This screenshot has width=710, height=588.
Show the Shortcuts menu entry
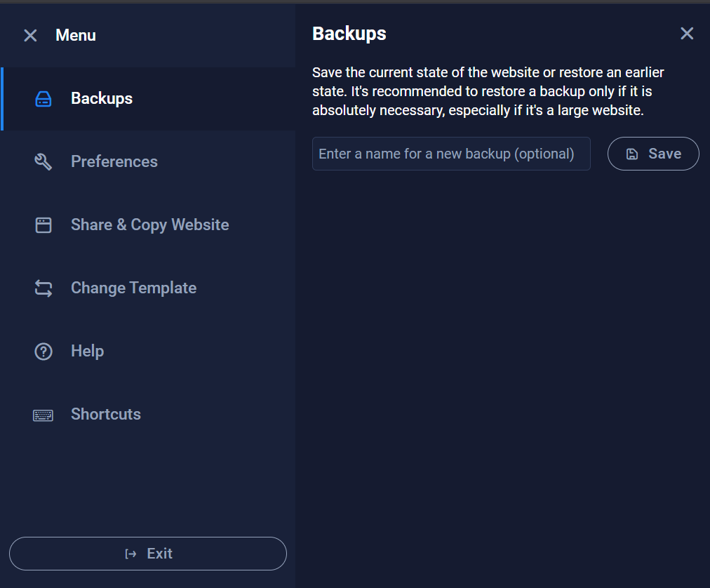coord(106,415)
